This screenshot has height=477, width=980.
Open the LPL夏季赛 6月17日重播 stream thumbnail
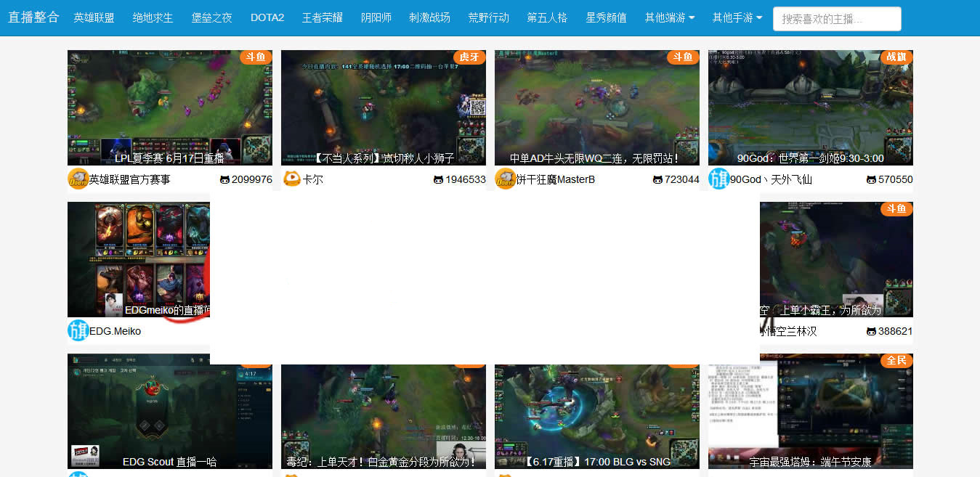(170, 107)
